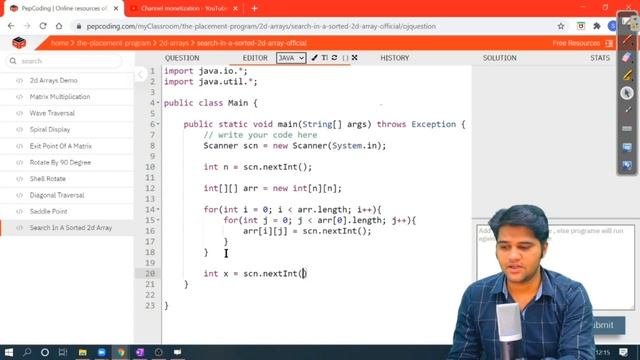Open 2d Arrays Demo in sidebar

(x=53, y=80)
